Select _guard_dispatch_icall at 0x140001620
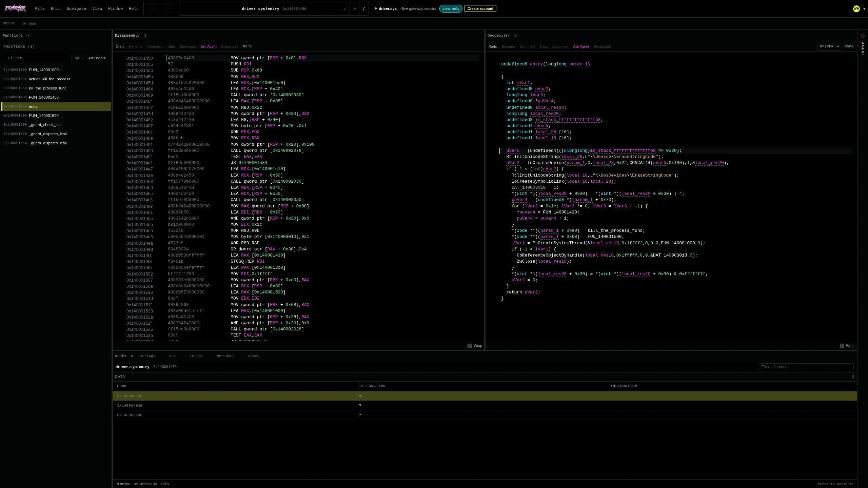The width and height of the screenshot is (868, 488). 56,134
